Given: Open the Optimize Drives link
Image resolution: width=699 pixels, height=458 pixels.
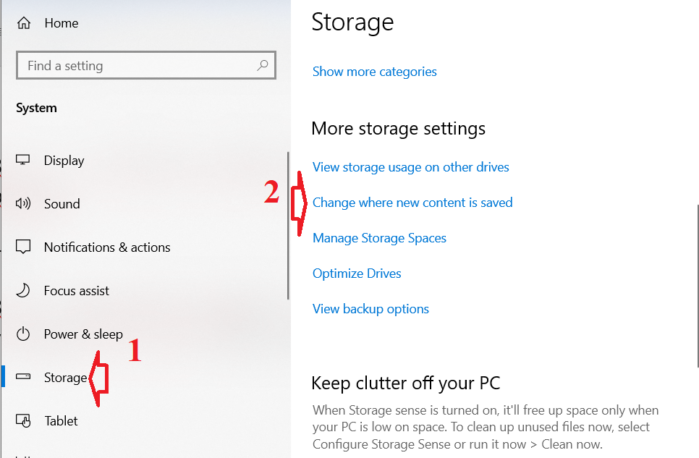Looking at the screenshot, I should coord(357,273).
